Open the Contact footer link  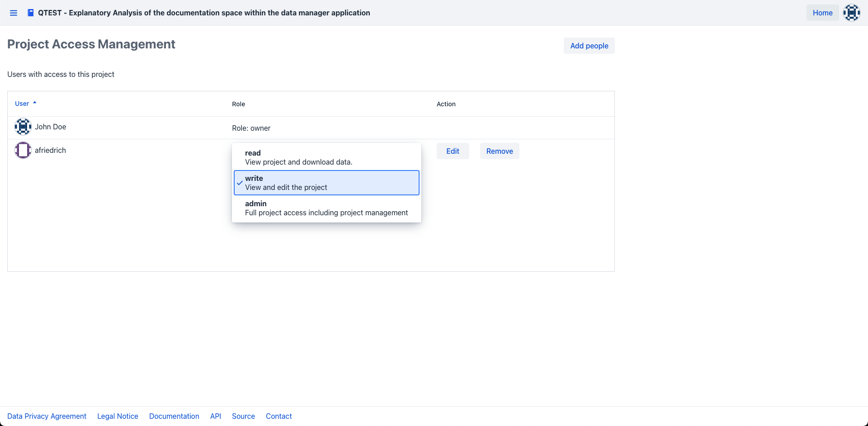[278, 416]
